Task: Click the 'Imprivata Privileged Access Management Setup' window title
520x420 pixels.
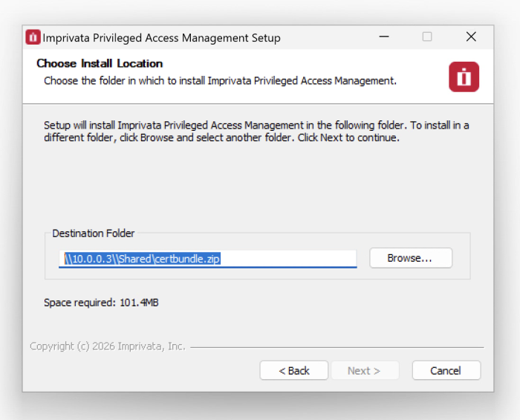Action: point(161,38)
